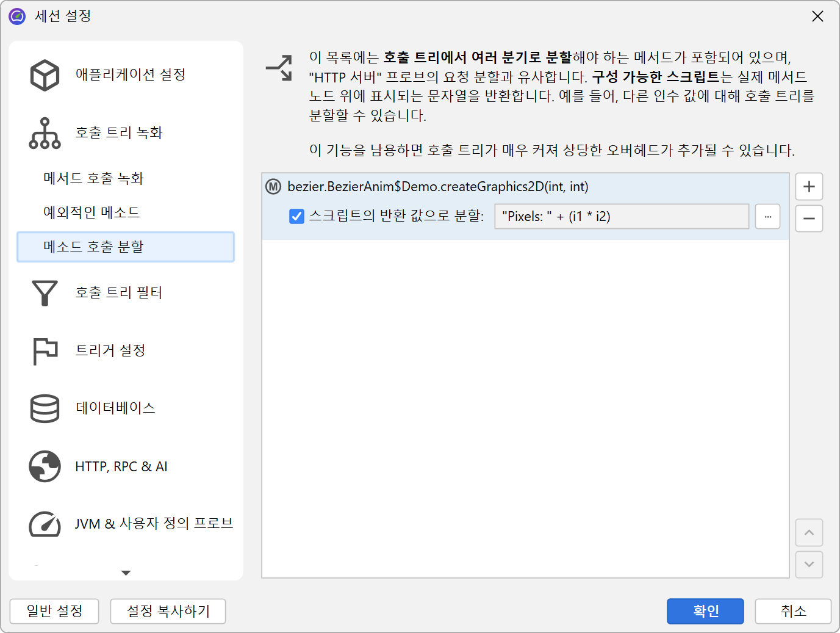Open the 메서드 호출 녹화 section

pos(93,178)
